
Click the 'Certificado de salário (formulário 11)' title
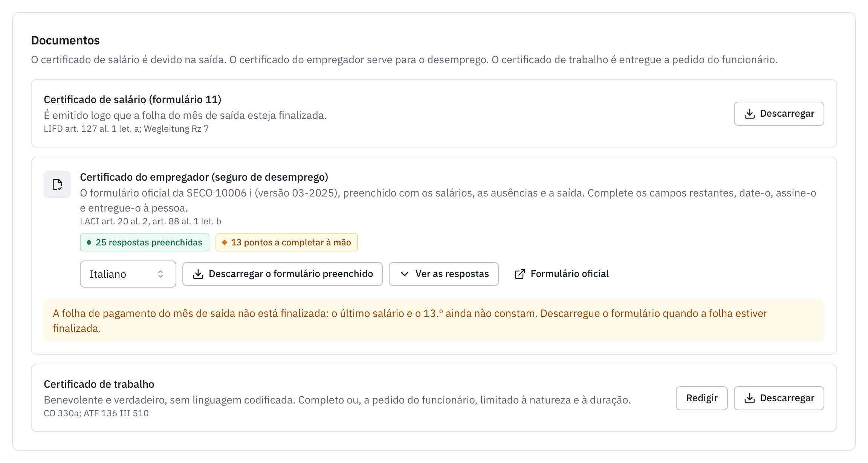tap(132, 99)
